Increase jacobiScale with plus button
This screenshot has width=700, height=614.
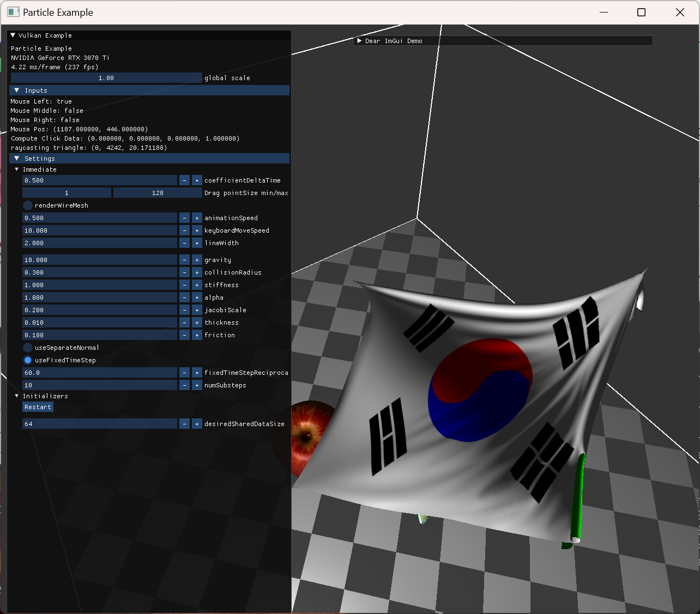(x=197, y=310)
